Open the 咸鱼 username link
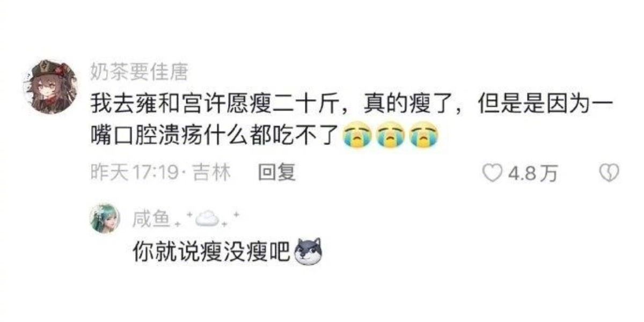Viewport: 644px width, 322px height. tap(151, 218)
